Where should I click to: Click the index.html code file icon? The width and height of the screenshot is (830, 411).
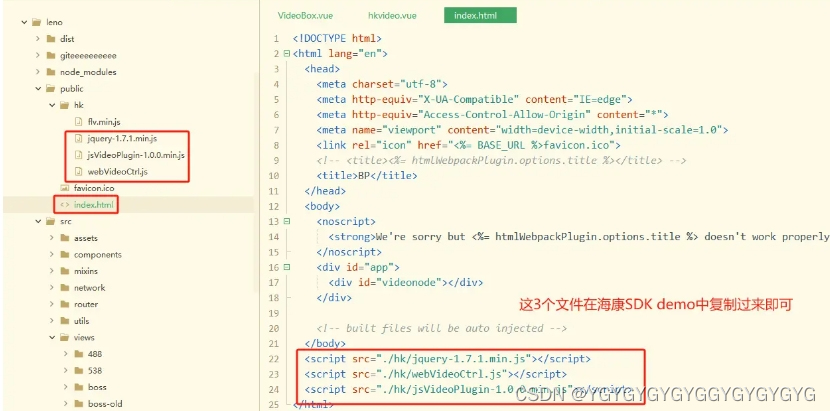pyautogui.click(x=65, y=204)
